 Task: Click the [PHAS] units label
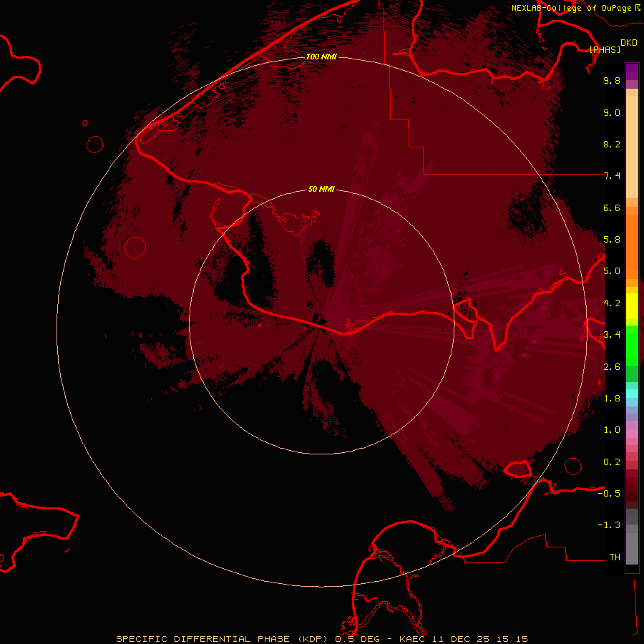[x=605, y=49]
